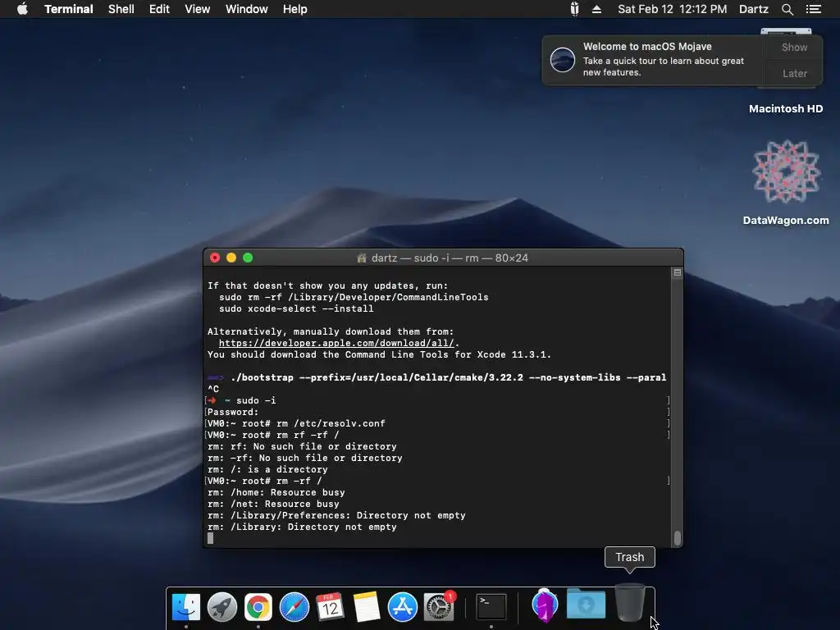Click the split pane icon in Terminal

[x=677, y=272]
